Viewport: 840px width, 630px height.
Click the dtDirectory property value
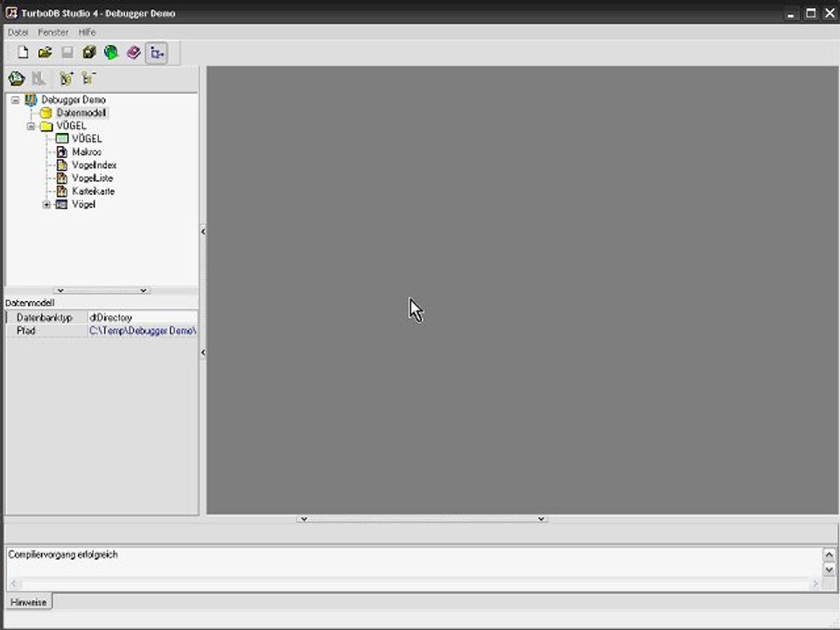coord(143,318)
